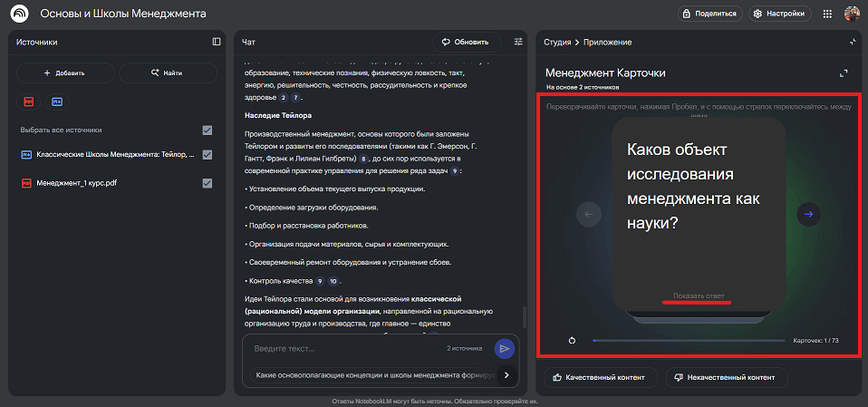Click Карточек: 1 / 73 counter
This screenshot has height=407, width=868.
coord(815,341)
